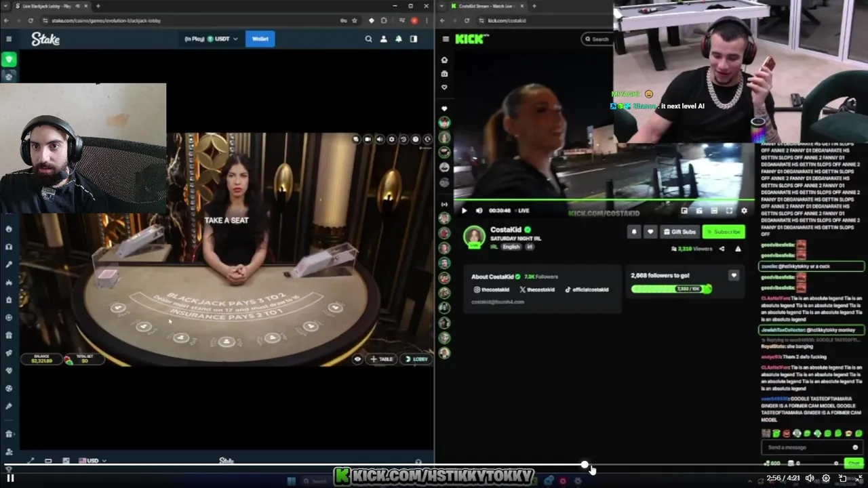Click the game chat icon in blackjack toolbar

[356, 139]
